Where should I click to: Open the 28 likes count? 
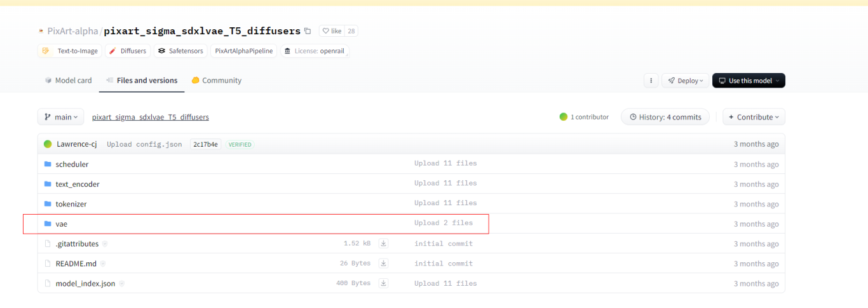[351, 31]
